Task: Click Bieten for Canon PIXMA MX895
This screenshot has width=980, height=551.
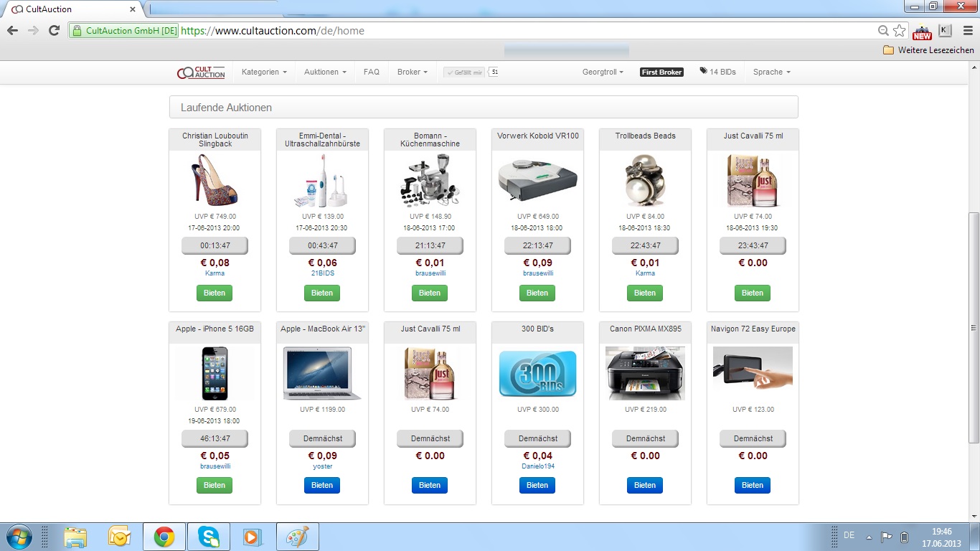Action: (x=645, y=485)
